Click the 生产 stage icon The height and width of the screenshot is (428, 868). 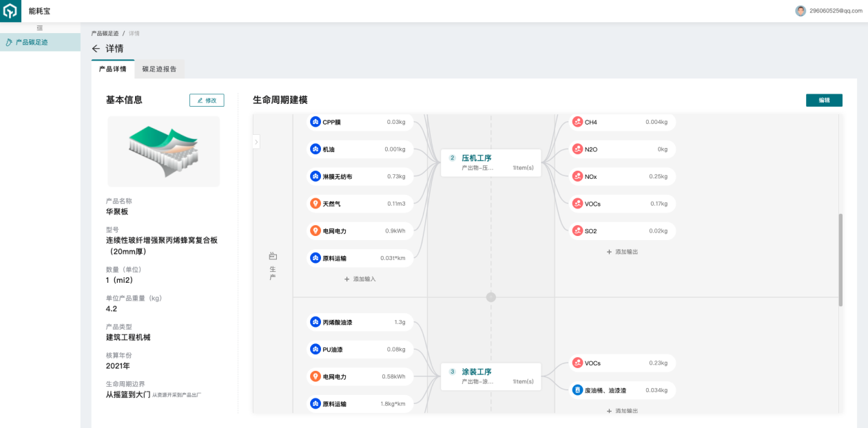(272, 256)
